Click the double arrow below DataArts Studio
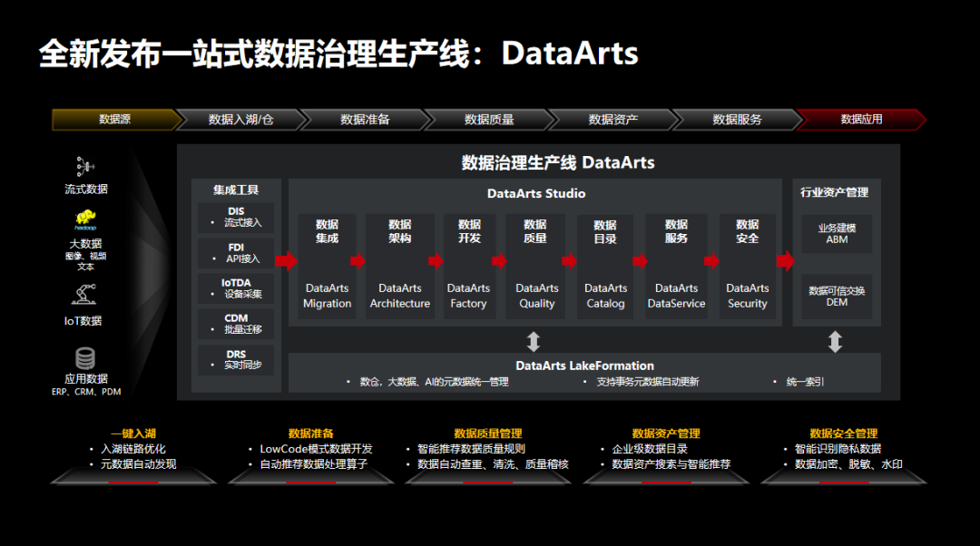The image size is (980, 546). click(534, 342)
